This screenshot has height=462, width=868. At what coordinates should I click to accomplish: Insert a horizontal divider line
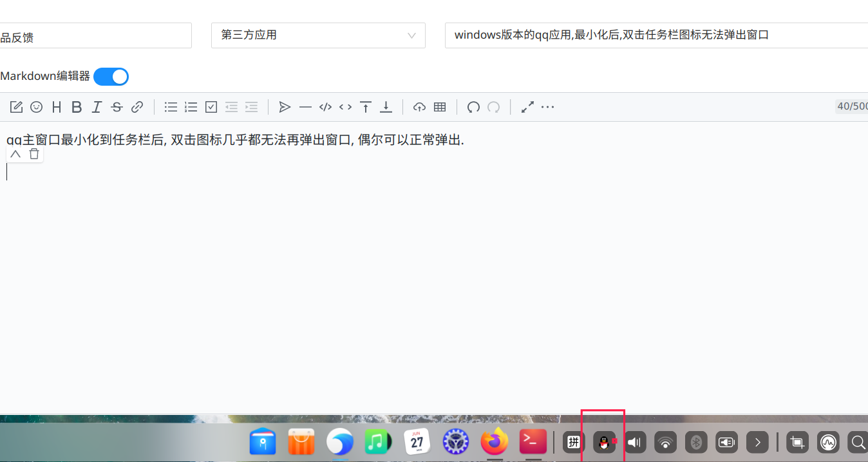305,107
